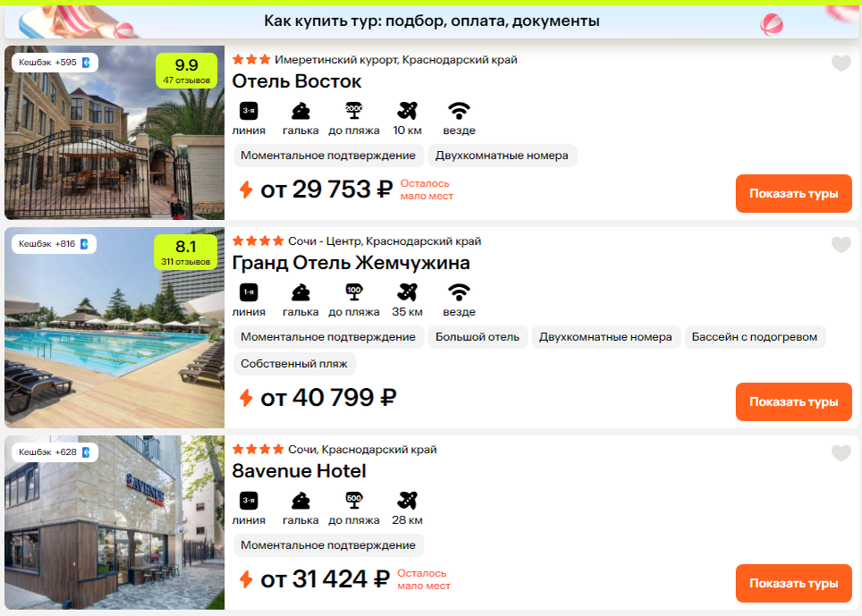This screenshot has width=862, height=616.
Task: Click beach distance 500 icon for 8avenue Hotel
Action: click(x=354, y=501)
